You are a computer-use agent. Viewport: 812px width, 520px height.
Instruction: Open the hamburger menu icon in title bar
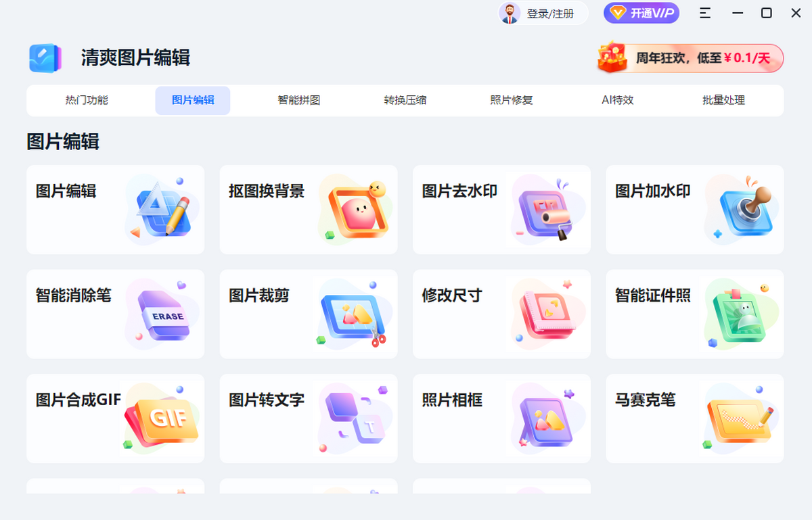pyautogui.click(x=705, y=13)
